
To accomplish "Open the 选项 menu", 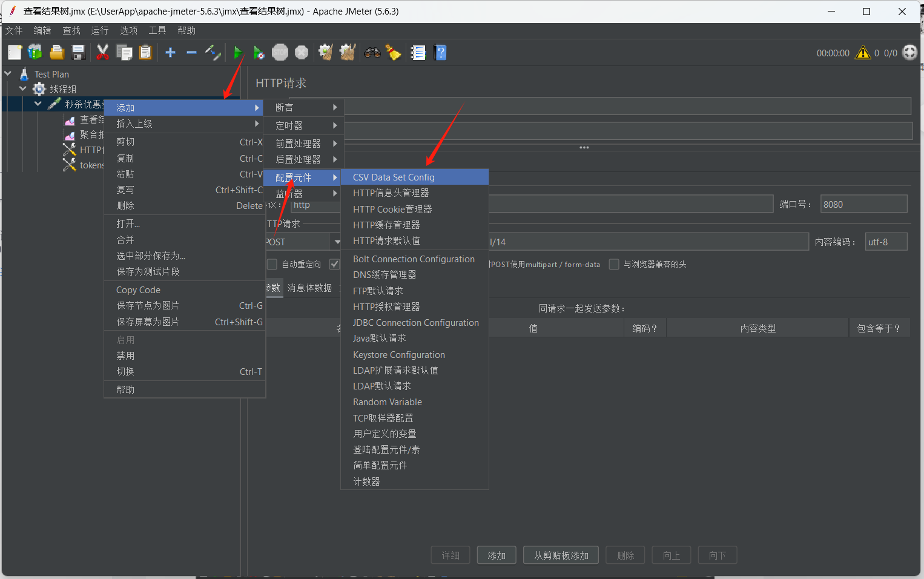I will 128,30.
